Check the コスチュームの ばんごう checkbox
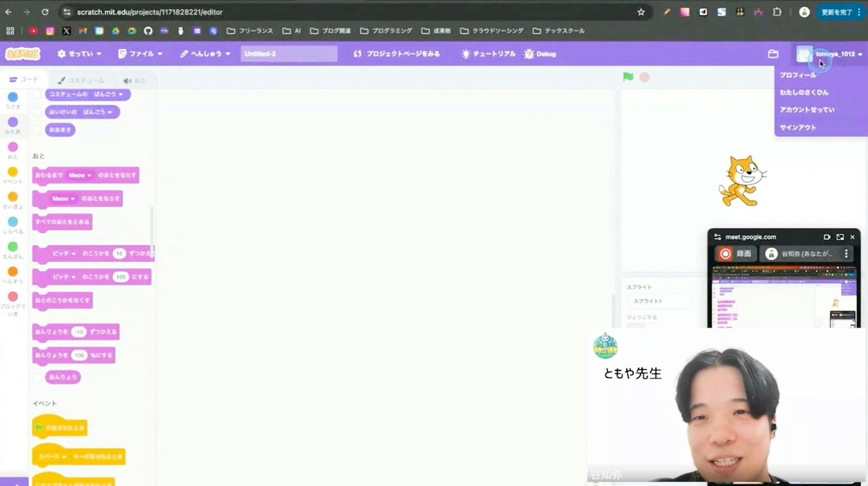Image resolution: width=868 pixels, height=486 pixels. tap(37, 94)
